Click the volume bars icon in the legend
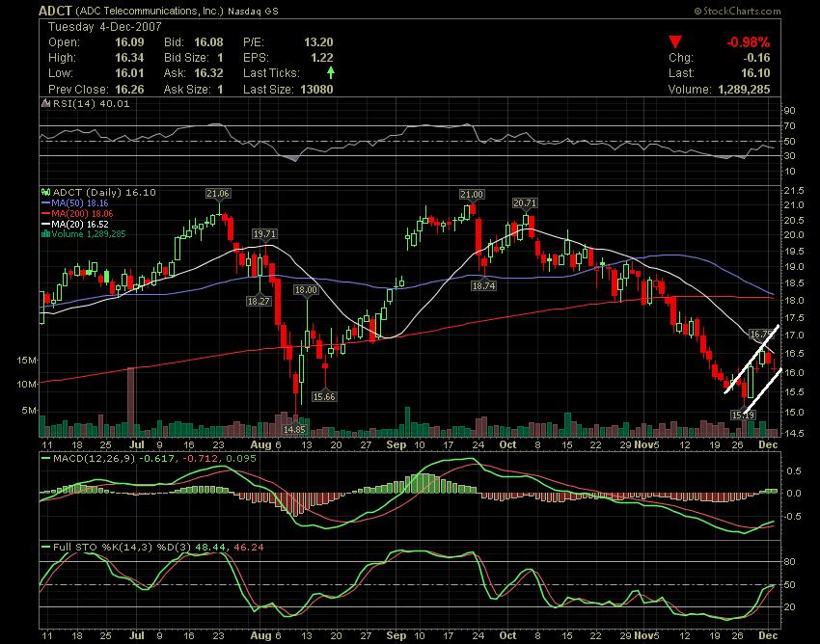 45,233
